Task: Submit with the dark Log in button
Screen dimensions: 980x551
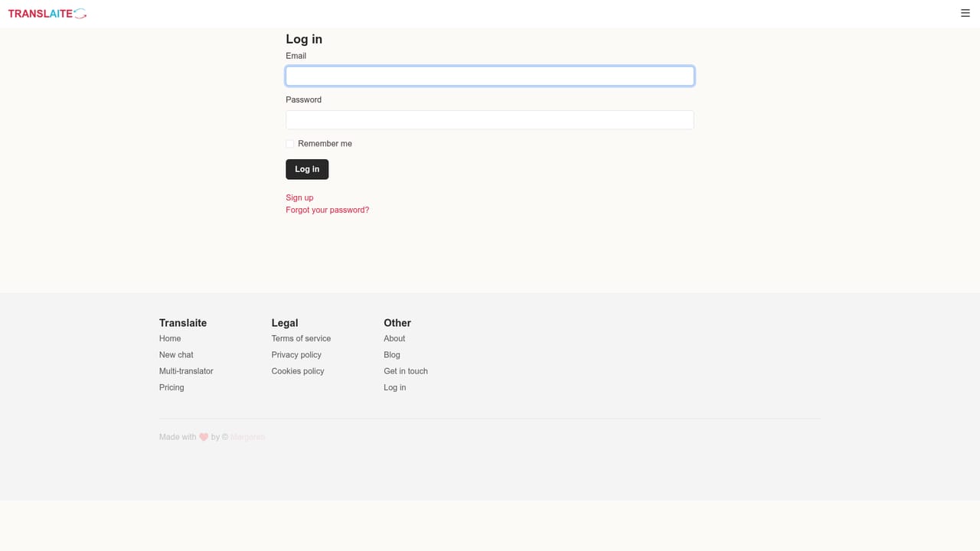Action: click(x=307, y=169)
